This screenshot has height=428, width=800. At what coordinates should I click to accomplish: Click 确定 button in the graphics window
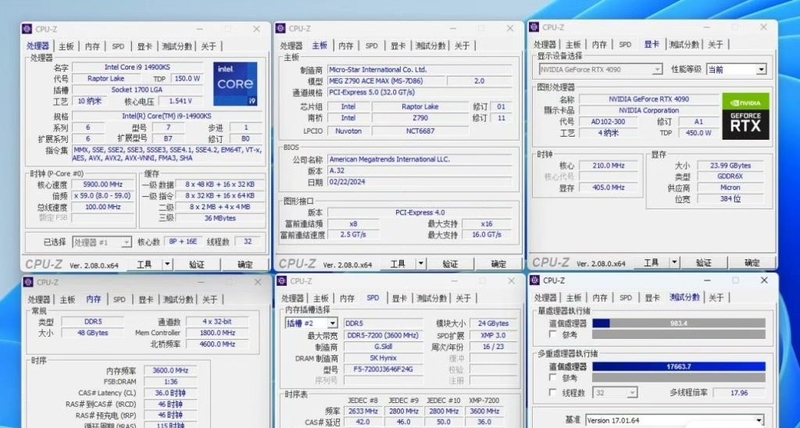[x=752, y=263]
